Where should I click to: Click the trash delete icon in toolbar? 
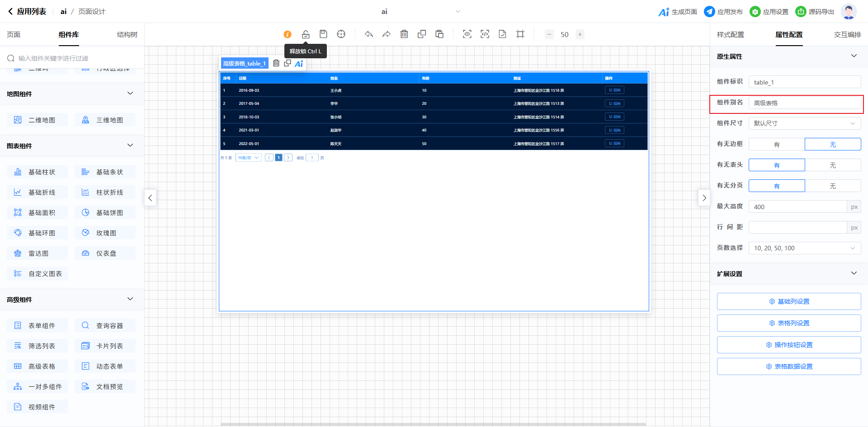click(x=404, y=34)
